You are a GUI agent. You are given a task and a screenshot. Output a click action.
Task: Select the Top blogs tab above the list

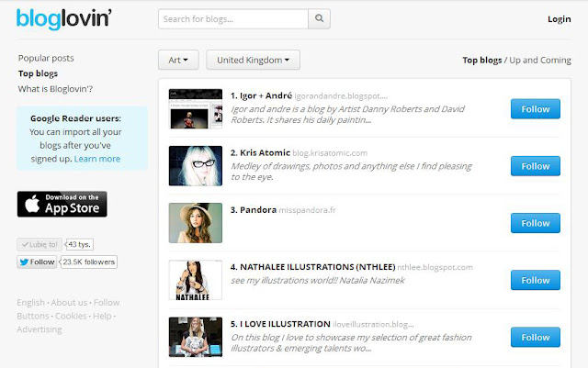click(x=481, y=60)
